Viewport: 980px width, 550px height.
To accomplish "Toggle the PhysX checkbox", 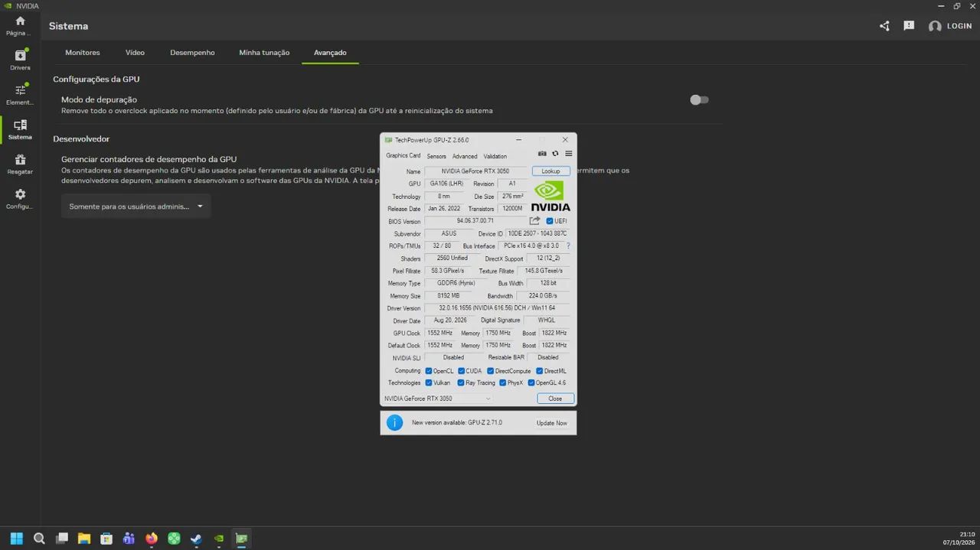I will click(x=503, y=382).
